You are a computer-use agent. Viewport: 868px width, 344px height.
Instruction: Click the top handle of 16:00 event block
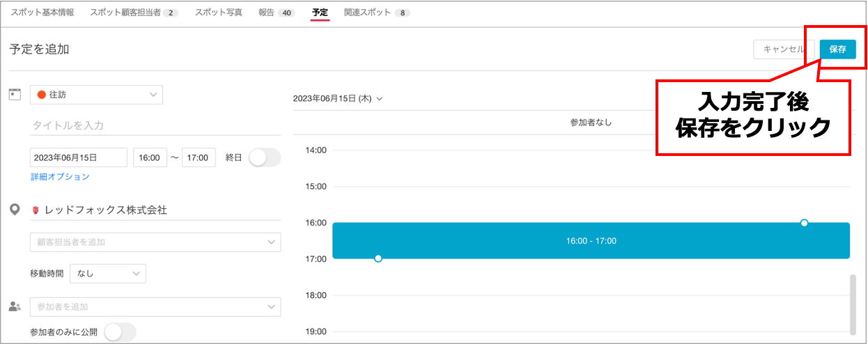tap(804, 223)
